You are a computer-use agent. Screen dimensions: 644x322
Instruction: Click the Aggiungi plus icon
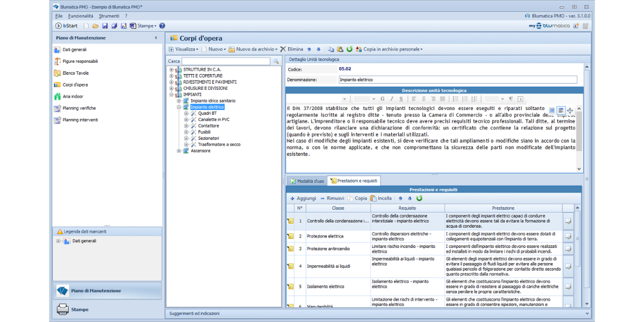pos(292,199)
